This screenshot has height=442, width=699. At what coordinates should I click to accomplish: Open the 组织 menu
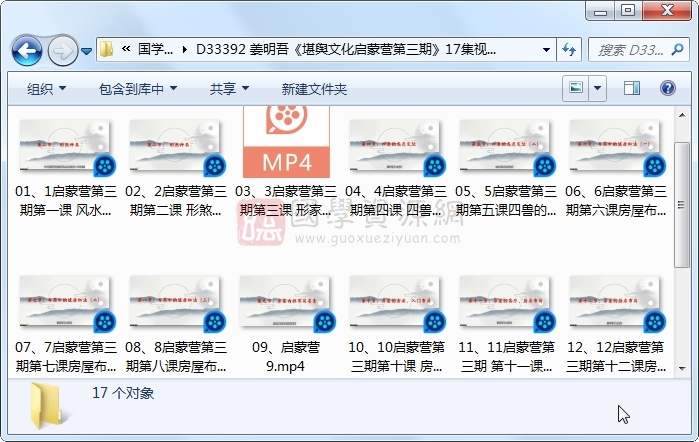coord(46,89)
